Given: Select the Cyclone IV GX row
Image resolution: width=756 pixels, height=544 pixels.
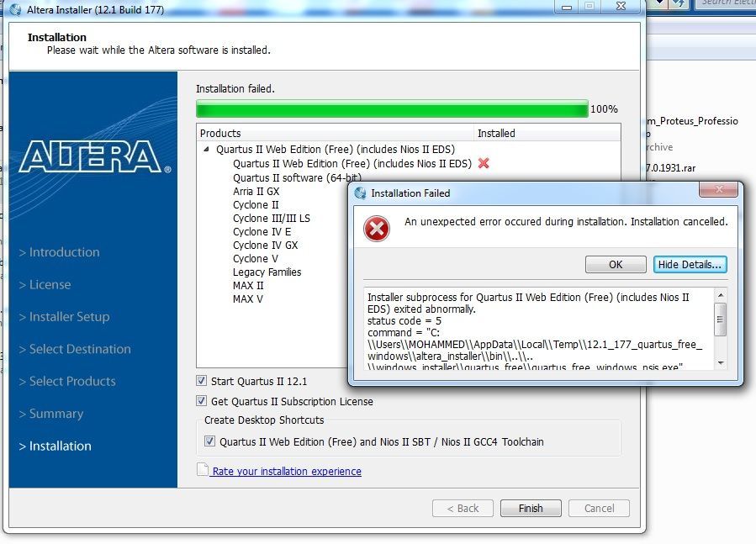Looking at the screenshot, I should tap(265, 246).
